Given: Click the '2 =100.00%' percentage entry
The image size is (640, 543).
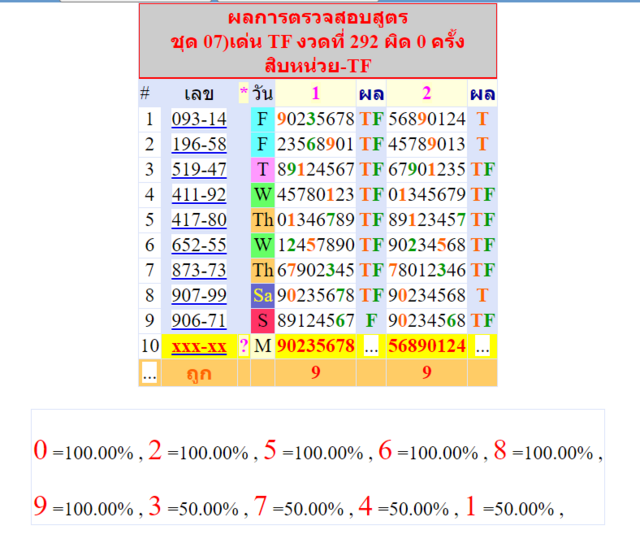Looking at the screenshot, I should tap(198, 451).
